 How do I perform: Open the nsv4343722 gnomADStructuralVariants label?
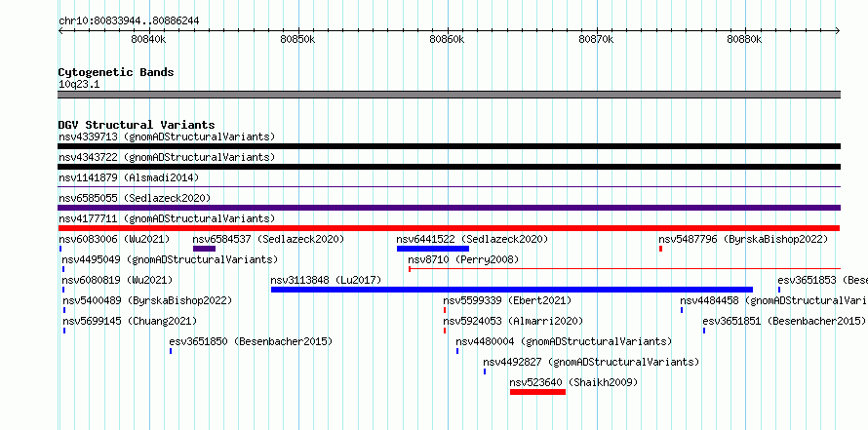coord(167,157)
